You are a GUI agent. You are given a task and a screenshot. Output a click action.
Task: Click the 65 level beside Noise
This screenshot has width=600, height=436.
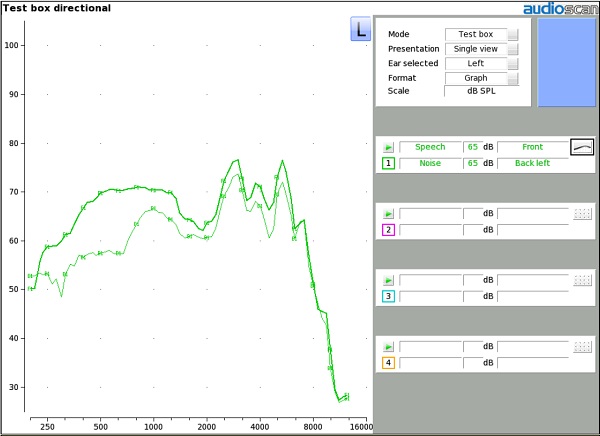pos(473,163)
